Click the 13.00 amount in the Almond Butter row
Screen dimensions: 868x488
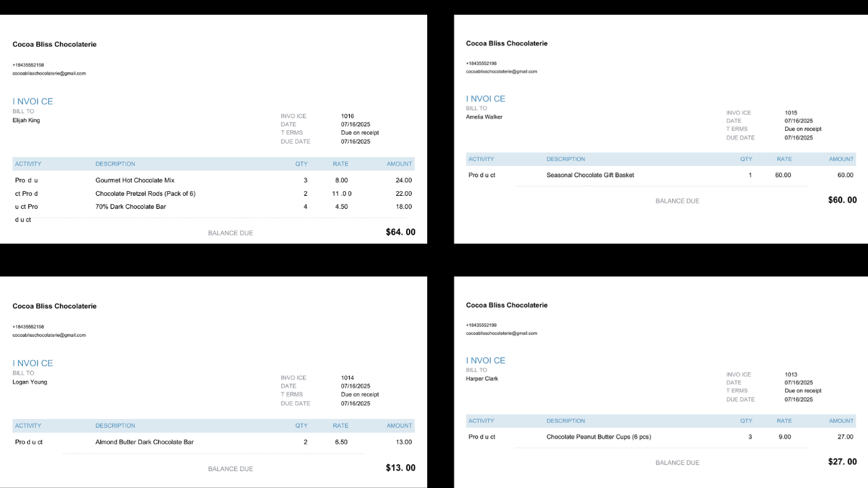(x=403, y=442)
